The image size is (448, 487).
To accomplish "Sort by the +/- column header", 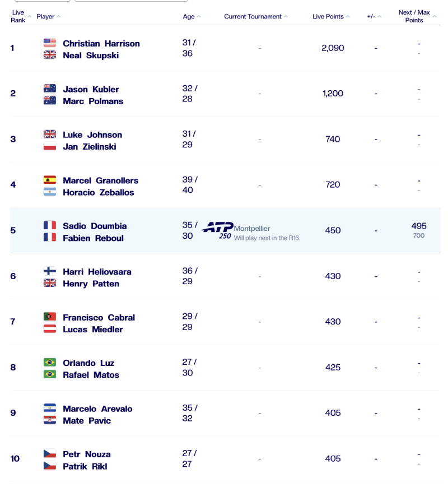I will pos(374,17).
